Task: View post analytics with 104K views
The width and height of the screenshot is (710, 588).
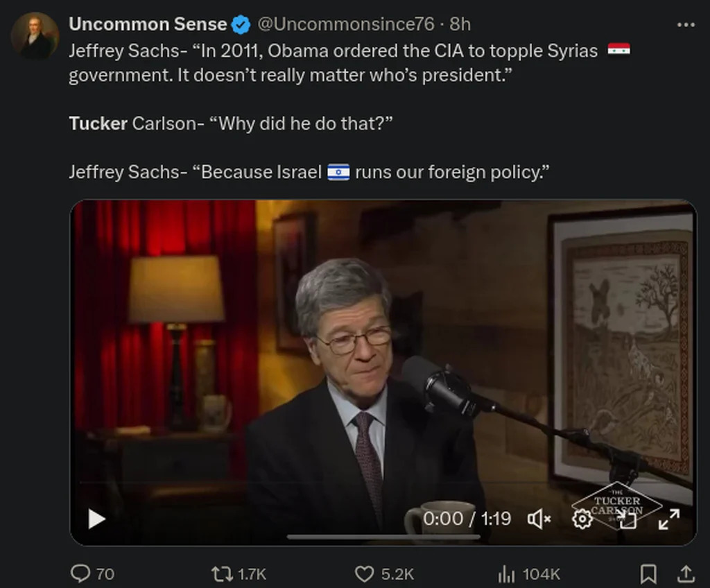Action: coord(506,573)
